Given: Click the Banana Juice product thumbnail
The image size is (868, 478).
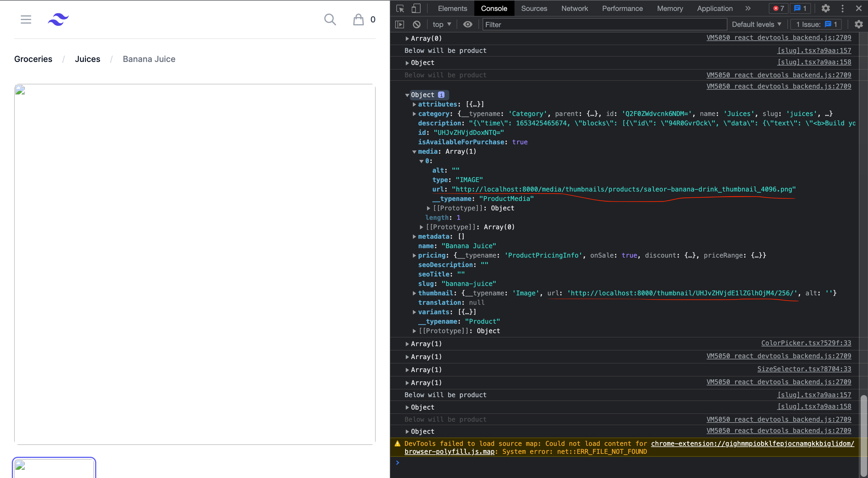Looking at the screenshot, I should [x=54, y=468].
